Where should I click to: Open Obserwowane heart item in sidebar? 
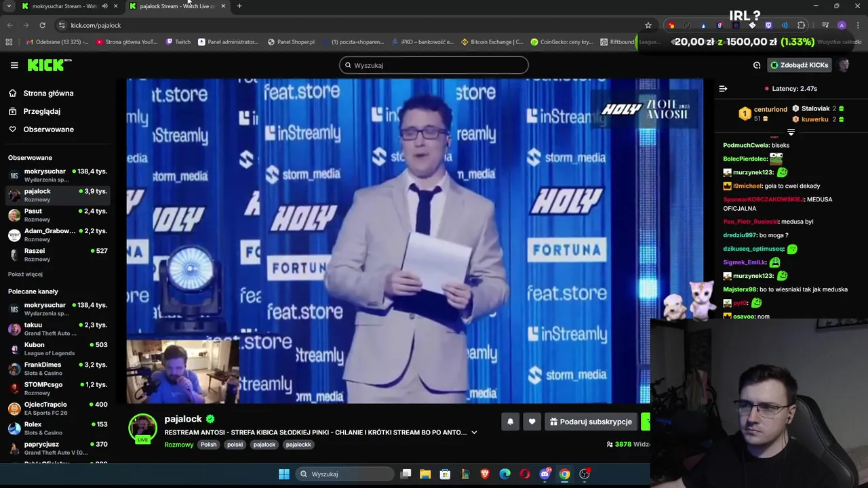pyautogui.click(x=48, y=129)
